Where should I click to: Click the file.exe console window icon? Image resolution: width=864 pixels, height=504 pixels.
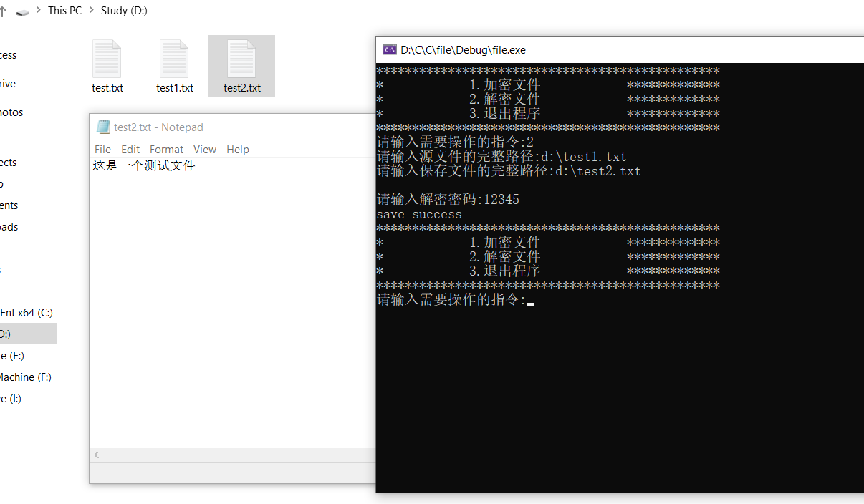[x=390, y=49]
